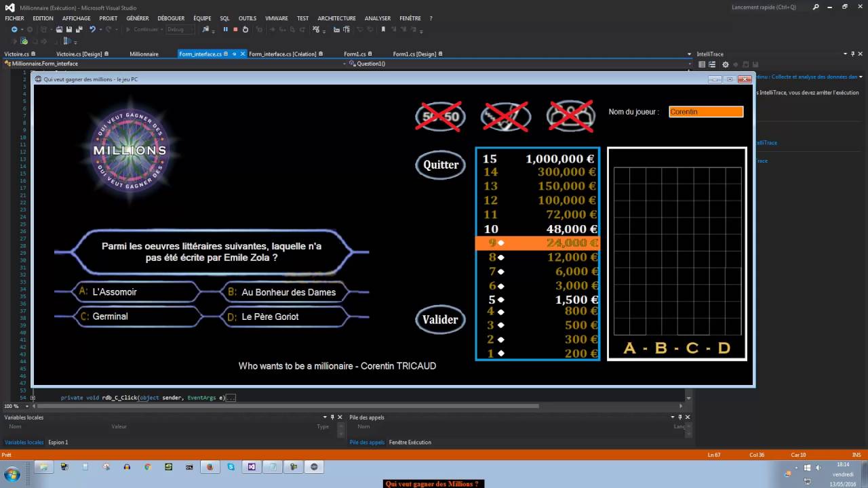Switch to the Variables locales tab
The image size is (868, 488).
(24, 443)
